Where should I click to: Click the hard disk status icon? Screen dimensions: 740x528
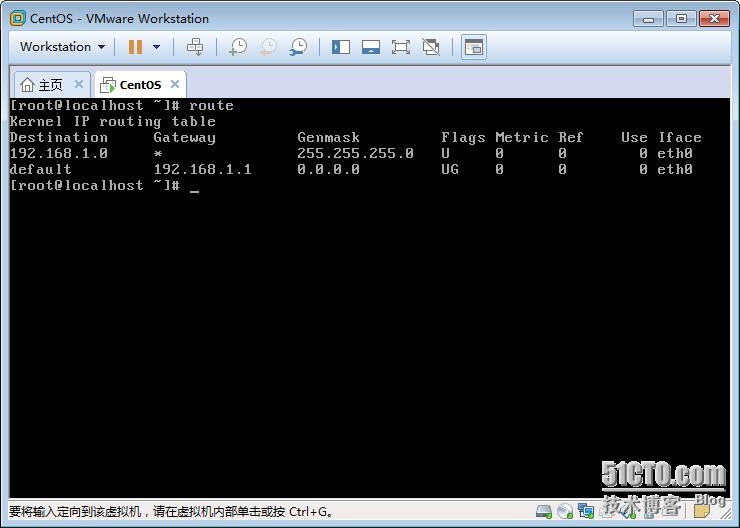(544, 511)
